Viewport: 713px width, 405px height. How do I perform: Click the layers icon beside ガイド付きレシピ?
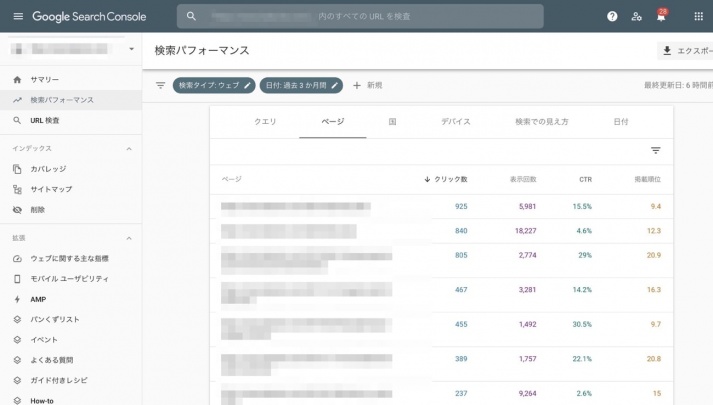17,380
